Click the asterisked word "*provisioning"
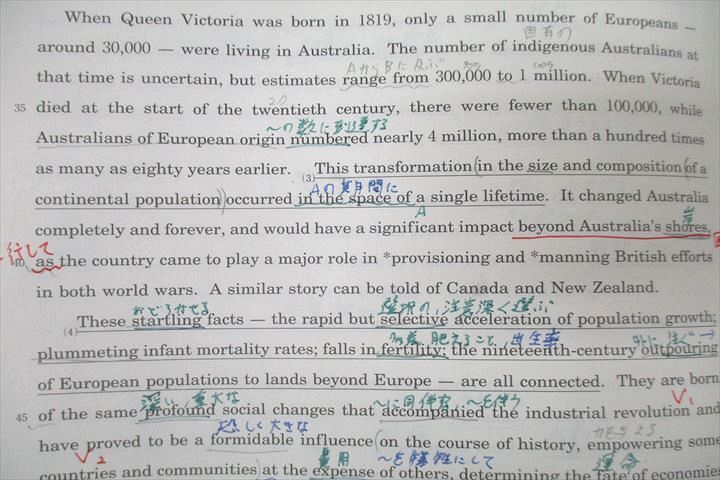This screenshot has height=480, width=720. pos(436,259)
